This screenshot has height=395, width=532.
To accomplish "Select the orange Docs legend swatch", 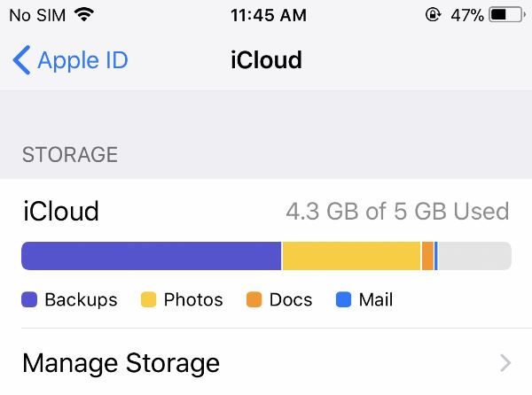I will click(x=254, y=299).
